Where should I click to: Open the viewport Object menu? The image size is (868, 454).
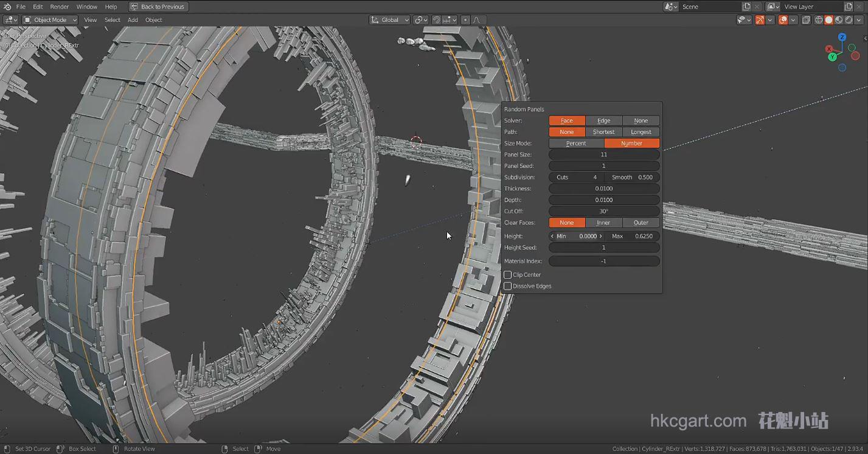pyautogui.click(x=154, y=20)
